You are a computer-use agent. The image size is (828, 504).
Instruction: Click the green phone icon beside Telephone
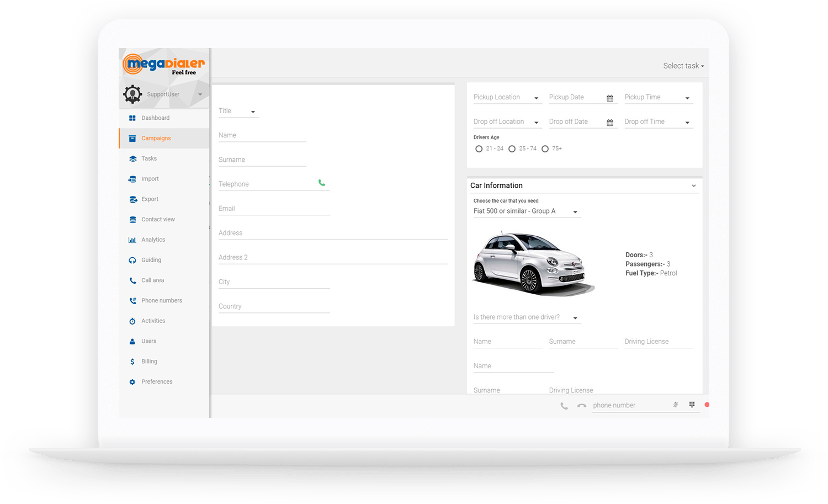click(322, 183)
